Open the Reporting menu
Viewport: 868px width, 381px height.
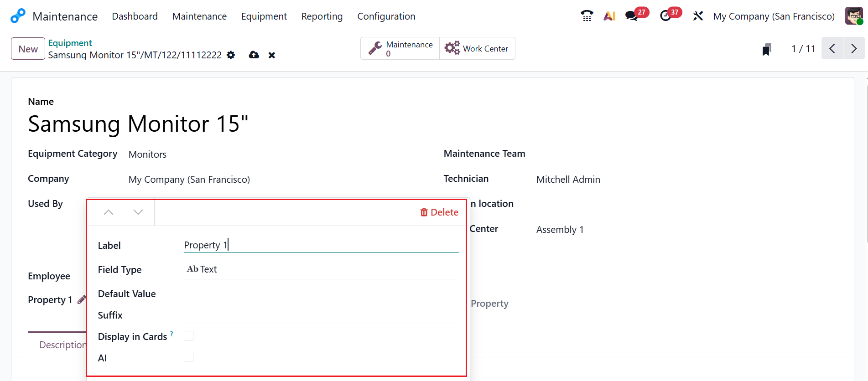pos(322,16)
